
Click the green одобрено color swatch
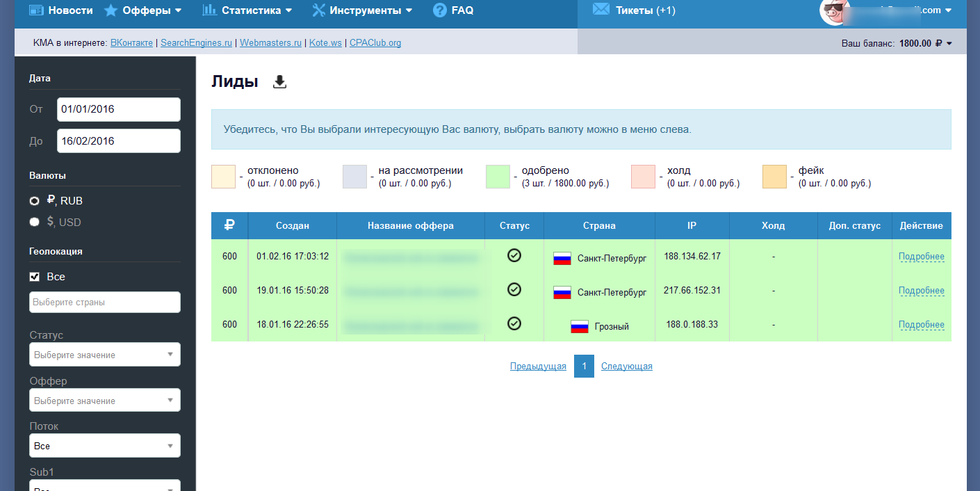pyautogui.click(x=498, y=177)
